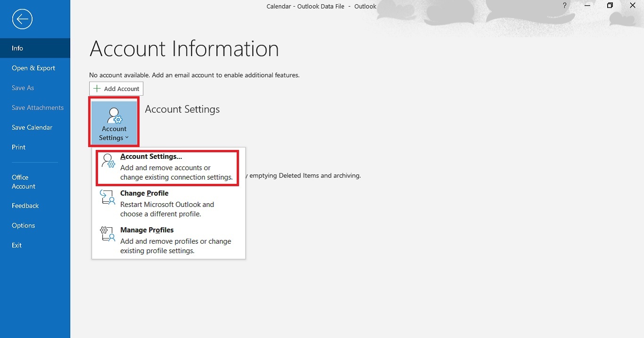The width and height of the screenshot is (644, 338).
Task: Click the Add Account button
Action: pos(116,89)
